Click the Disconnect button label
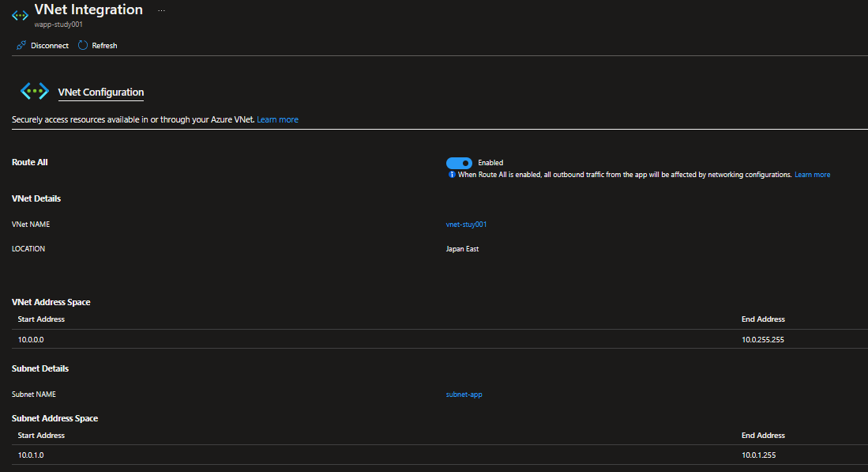 tap(50, 45)
